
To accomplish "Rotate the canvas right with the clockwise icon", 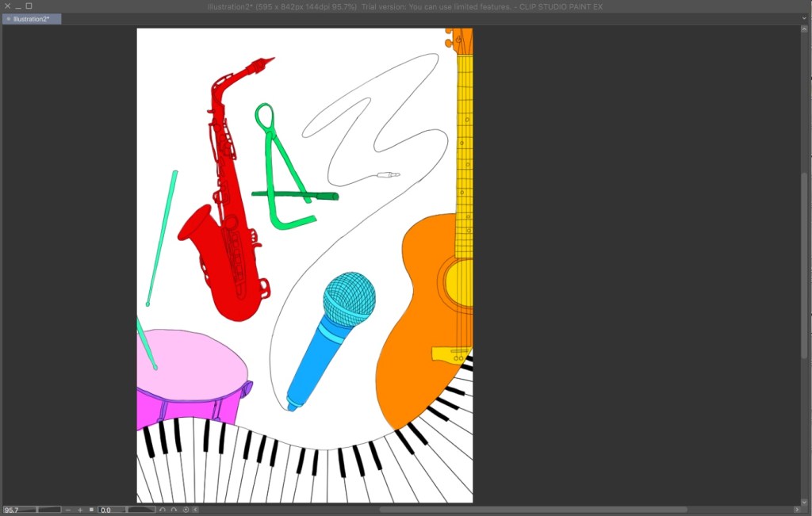I will point(174,510).
